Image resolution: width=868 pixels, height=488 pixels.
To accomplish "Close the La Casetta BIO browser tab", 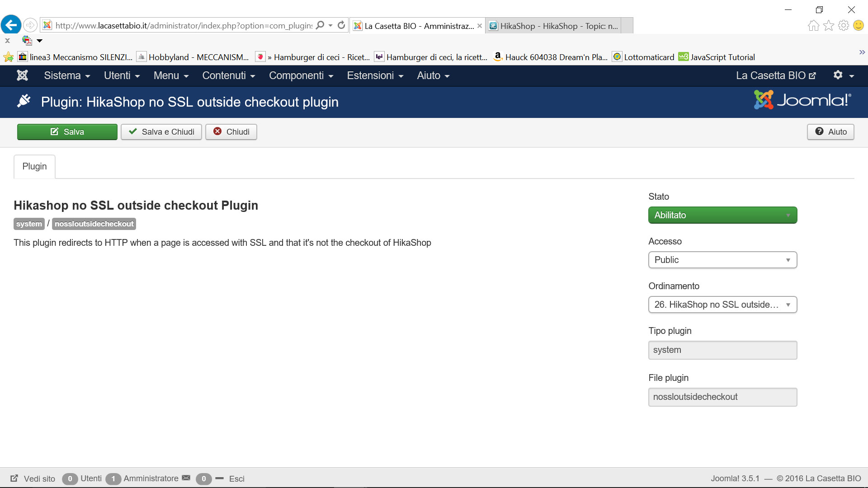I will click(480, 26).
